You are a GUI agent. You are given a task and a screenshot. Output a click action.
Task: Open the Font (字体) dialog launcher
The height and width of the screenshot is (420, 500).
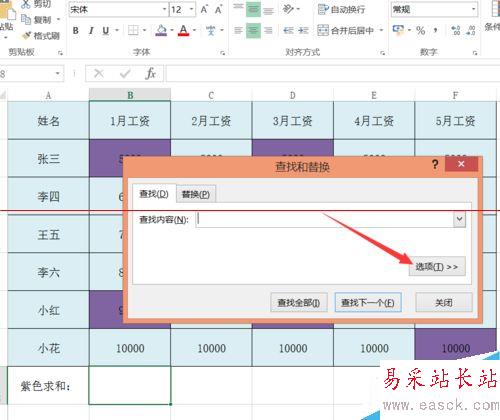(x=223, y=53)
